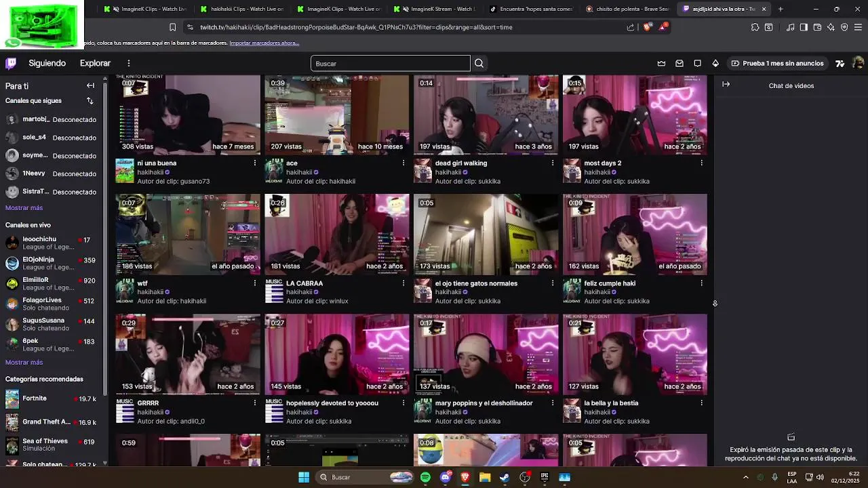Open options menu for clip 'ace'
Screen dimensions: 868x488
pos(403,163)
